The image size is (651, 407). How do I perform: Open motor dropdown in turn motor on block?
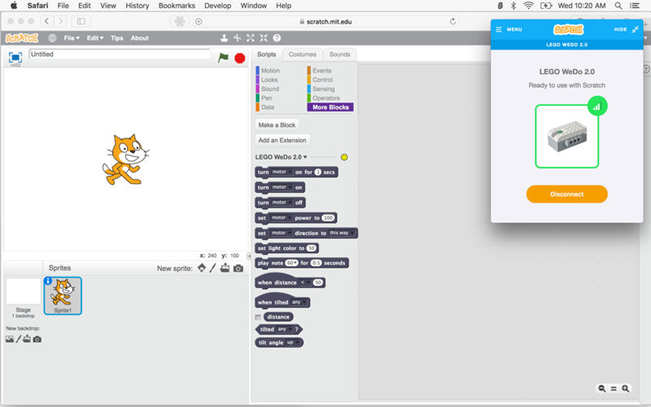[282, 187]
